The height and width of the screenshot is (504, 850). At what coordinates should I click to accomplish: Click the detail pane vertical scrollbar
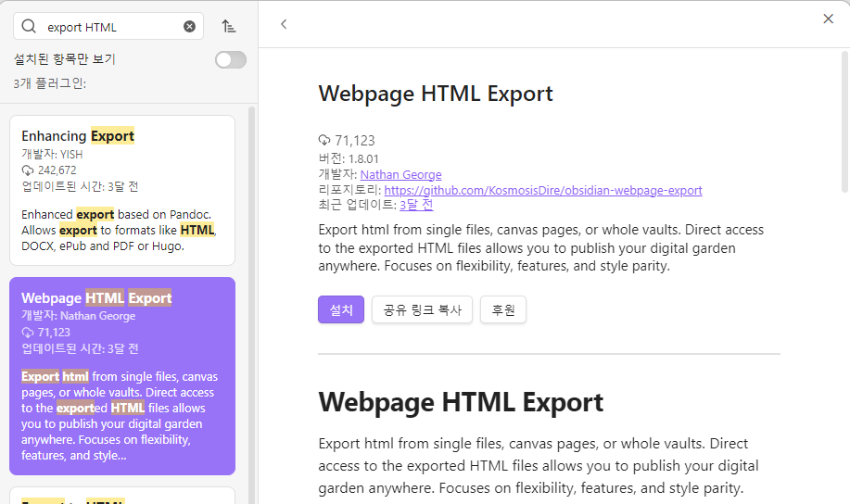844,122
